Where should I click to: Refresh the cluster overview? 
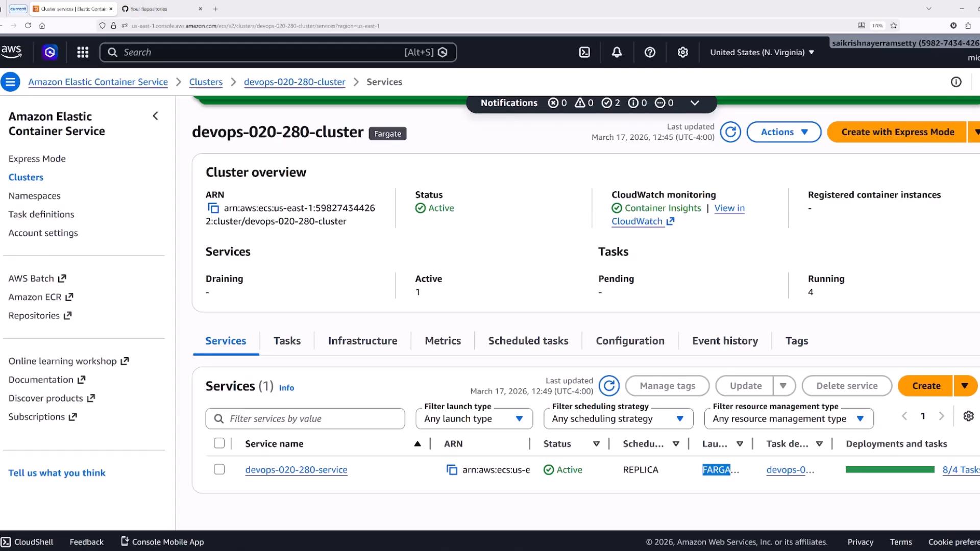point(730,132)
